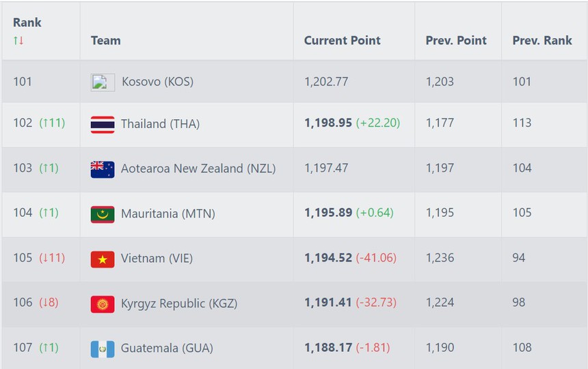Click the Current Point column header
The width and height of the screenshot is (588, 369).
(343, 40)
